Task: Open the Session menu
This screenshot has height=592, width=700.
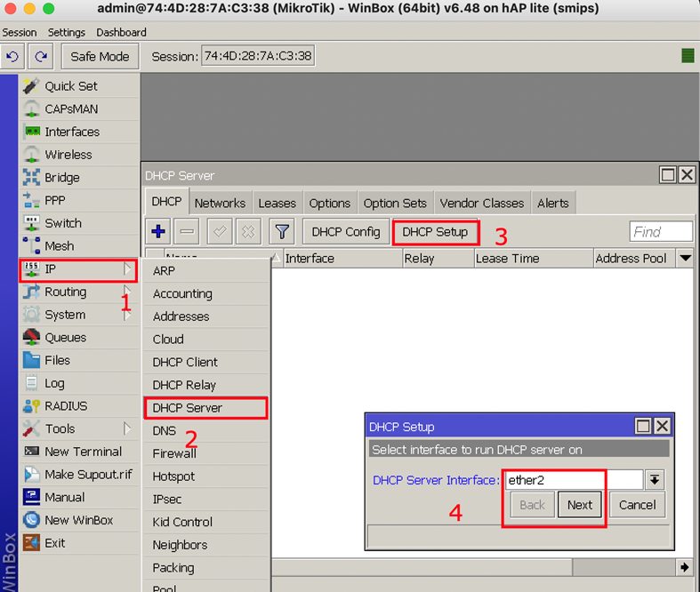Action: (x=20, y=32)
